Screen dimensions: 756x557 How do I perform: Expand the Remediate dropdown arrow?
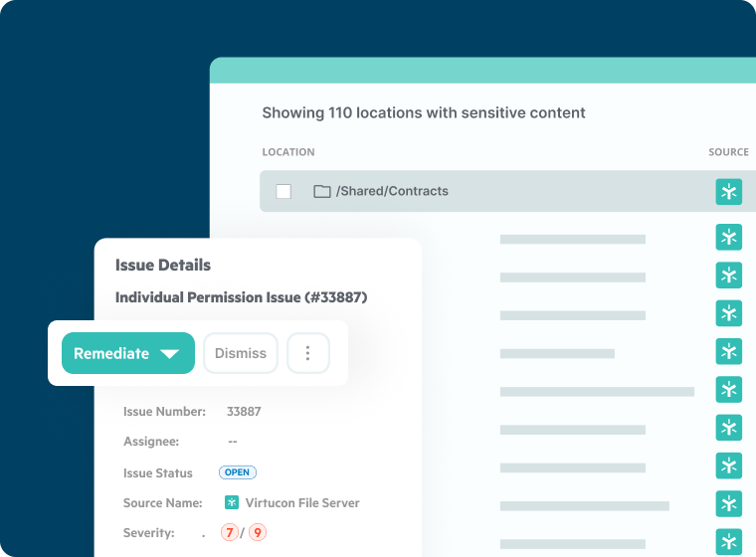tap(169, 354)
